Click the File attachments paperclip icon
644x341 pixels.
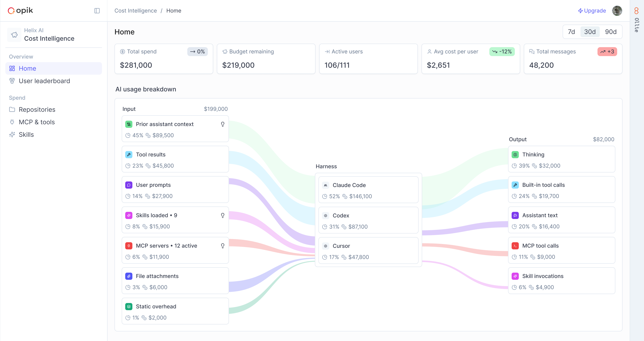(129, 276)
